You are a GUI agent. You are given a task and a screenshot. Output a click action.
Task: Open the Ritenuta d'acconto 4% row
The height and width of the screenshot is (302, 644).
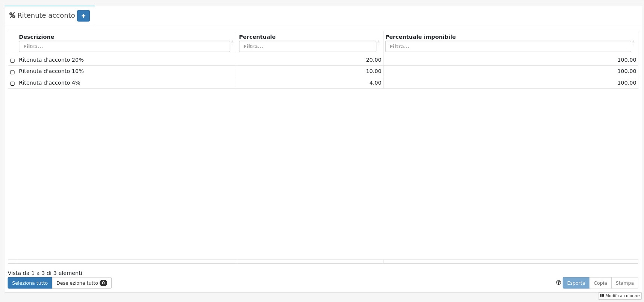[x=49, y=83]
